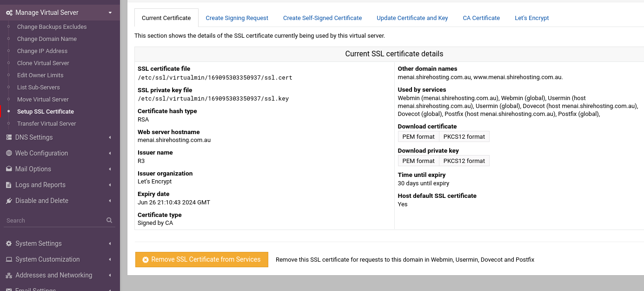Click the System Customization monitor icon
Screen dimensions: 644x291
tap(9, 259)
